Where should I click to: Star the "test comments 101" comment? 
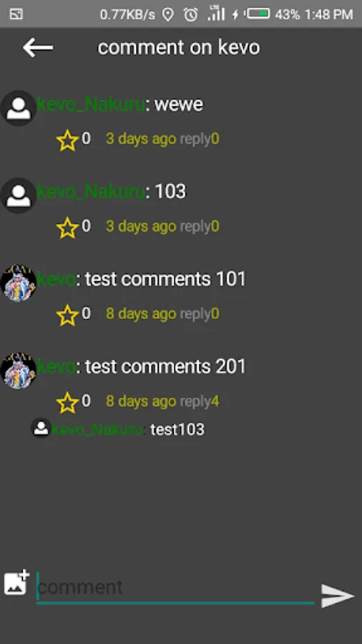tap(67, 315)
